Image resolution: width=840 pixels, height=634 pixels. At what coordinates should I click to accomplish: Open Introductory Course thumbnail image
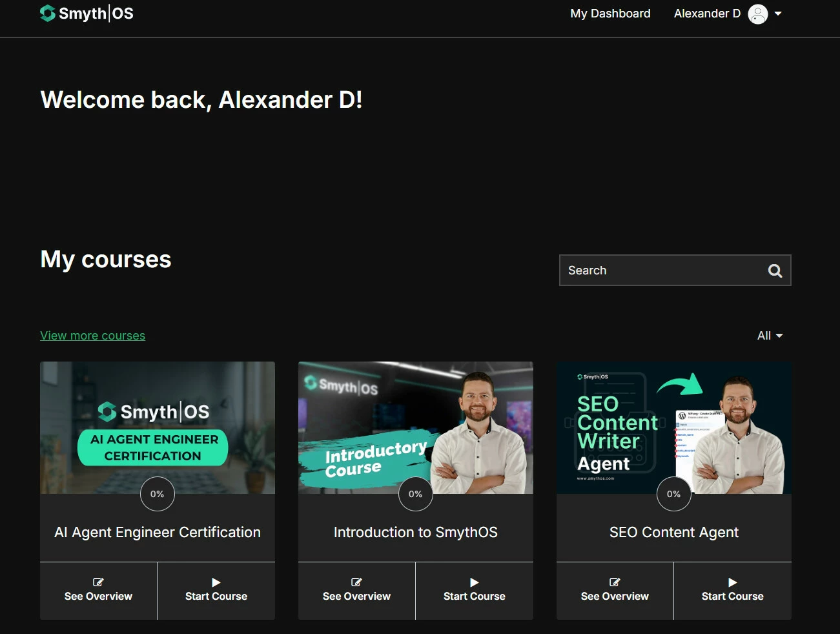click(x=416, y=427)
